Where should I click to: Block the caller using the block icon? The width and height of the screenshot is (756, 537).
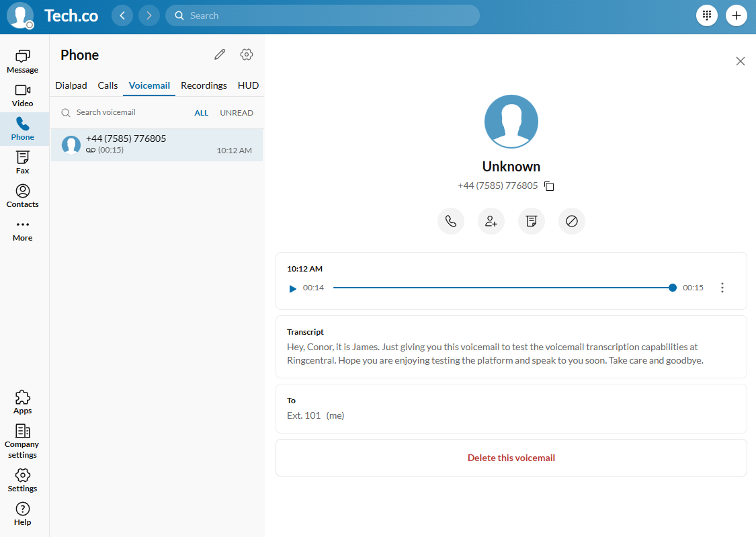[572, 220]
